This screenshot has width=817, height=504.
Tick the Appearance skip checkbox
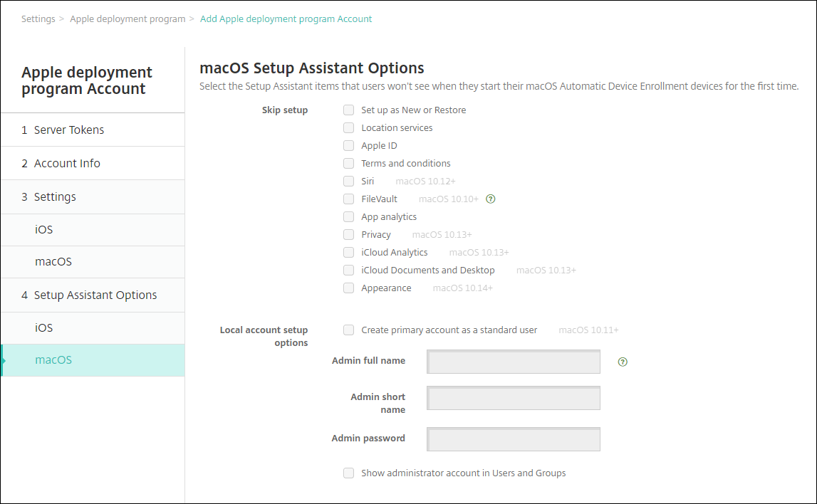(349, 288)
